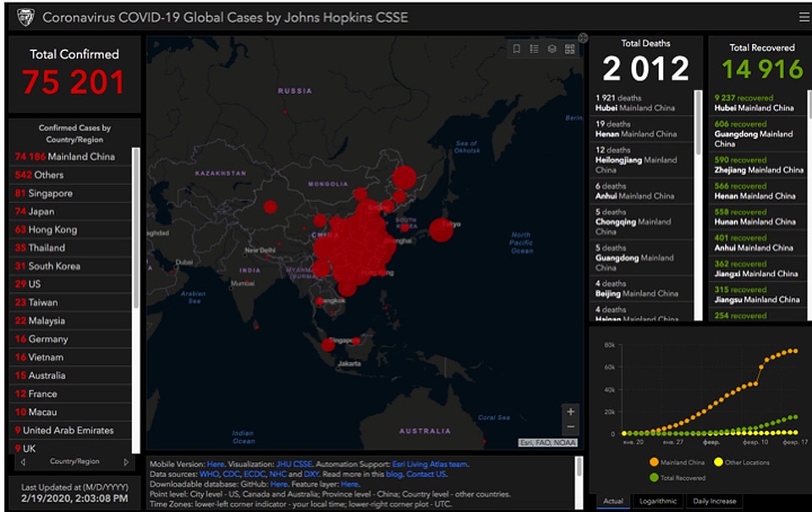Select '15 Australia' row
The width and height of the screenshot is (812, 512).
point(70,375)
